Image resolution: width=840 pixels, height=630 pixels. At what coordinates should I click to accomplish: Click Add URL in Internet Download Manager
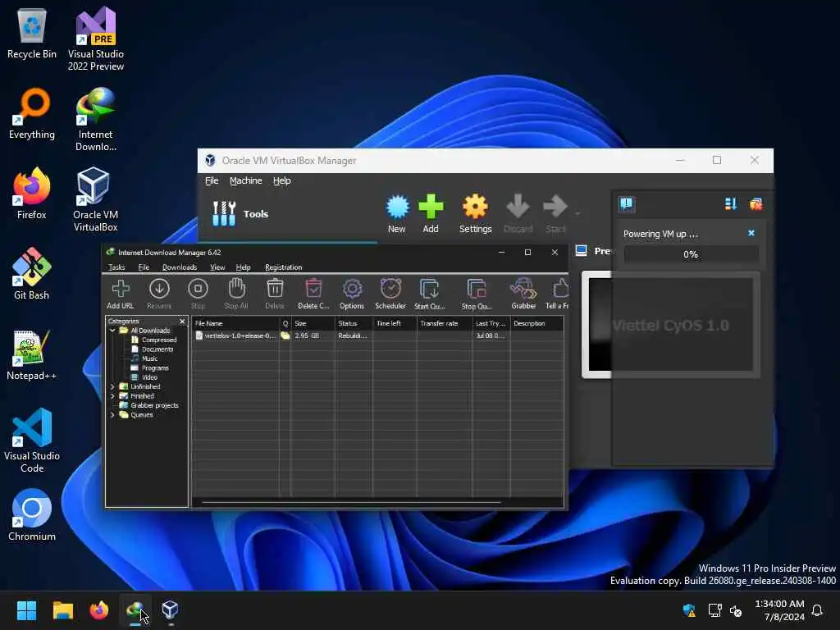[121, 294]
